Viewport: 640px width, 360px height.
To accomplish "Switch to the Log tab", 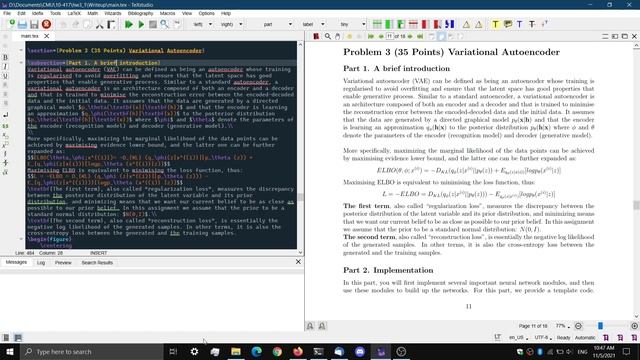I will tap(41, 262).
